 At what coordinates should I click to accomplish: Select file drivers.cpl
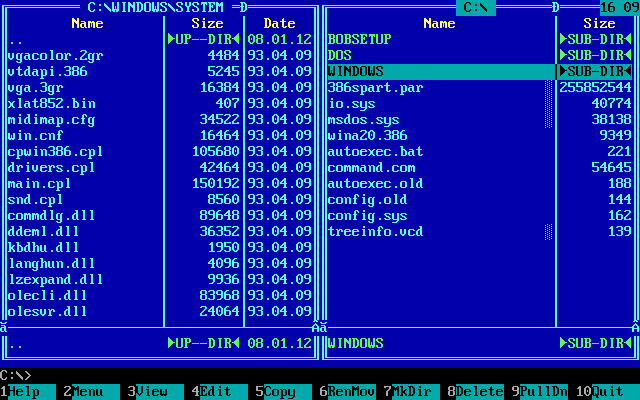click(160, 167)
